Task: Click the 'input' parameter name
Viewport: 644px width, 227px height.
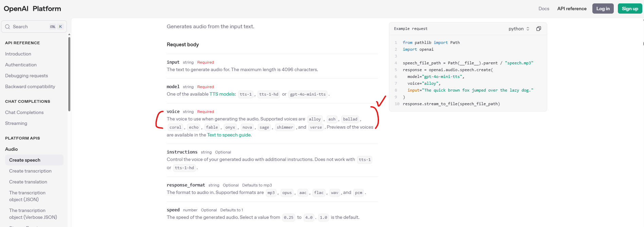Action: 173,62
